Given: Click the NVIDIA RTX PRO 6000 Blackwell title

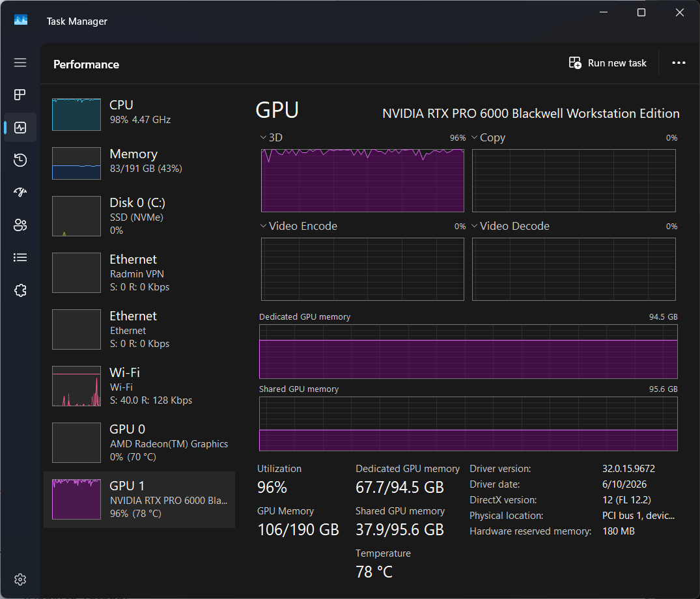Looking at the screenshot, I should 531,113.
